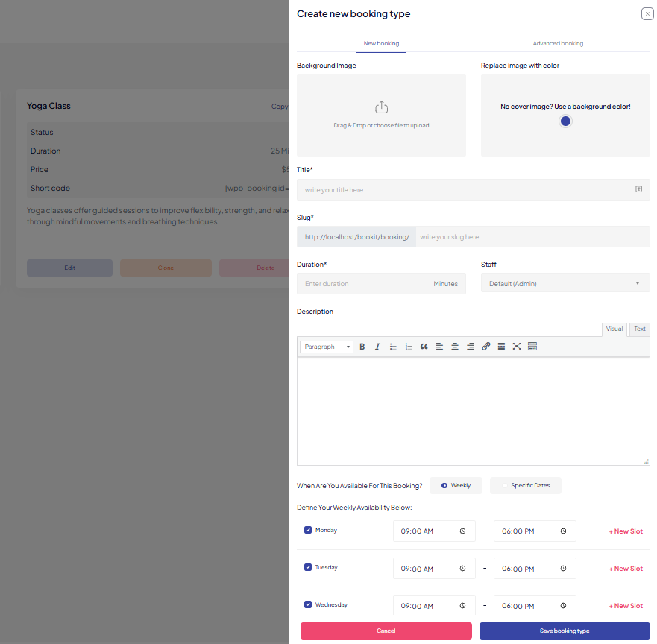This screenshot has height=644, width=657.
Task: Open time picker for Monday end time
Action: 564,531
